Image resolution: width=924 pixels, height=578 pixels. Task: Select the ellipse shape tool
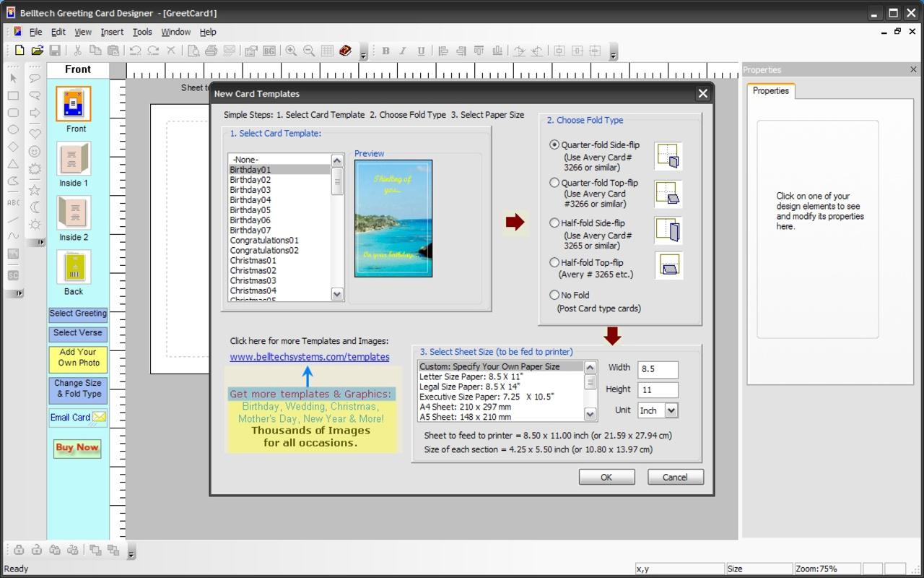tap(13, 130)
